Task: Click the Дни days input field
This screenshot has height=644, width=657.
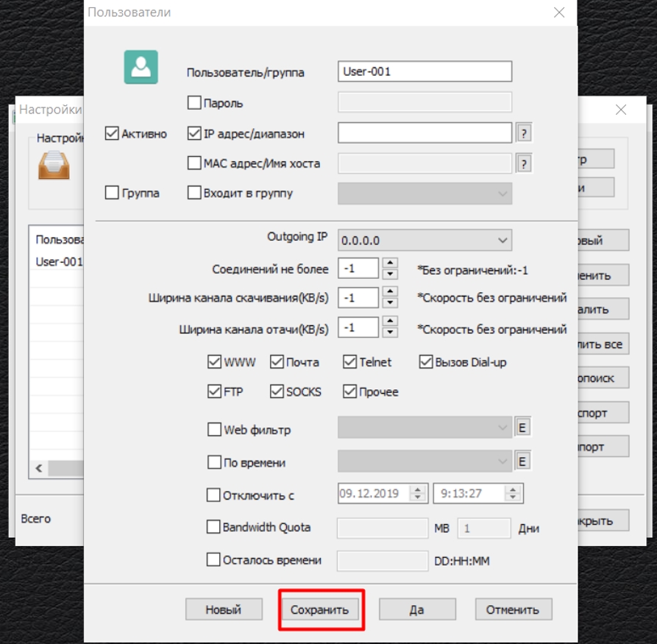Action: point(484,528)
